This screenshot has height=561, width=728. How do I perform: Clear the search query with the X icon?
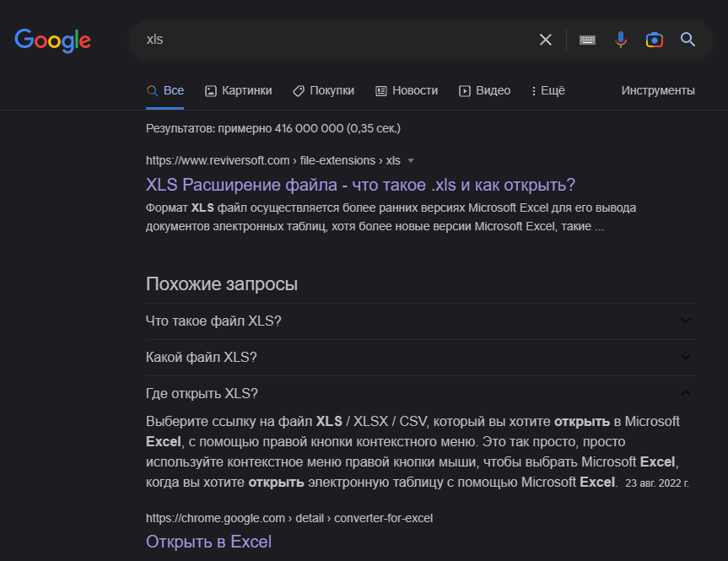pos(546,40)
